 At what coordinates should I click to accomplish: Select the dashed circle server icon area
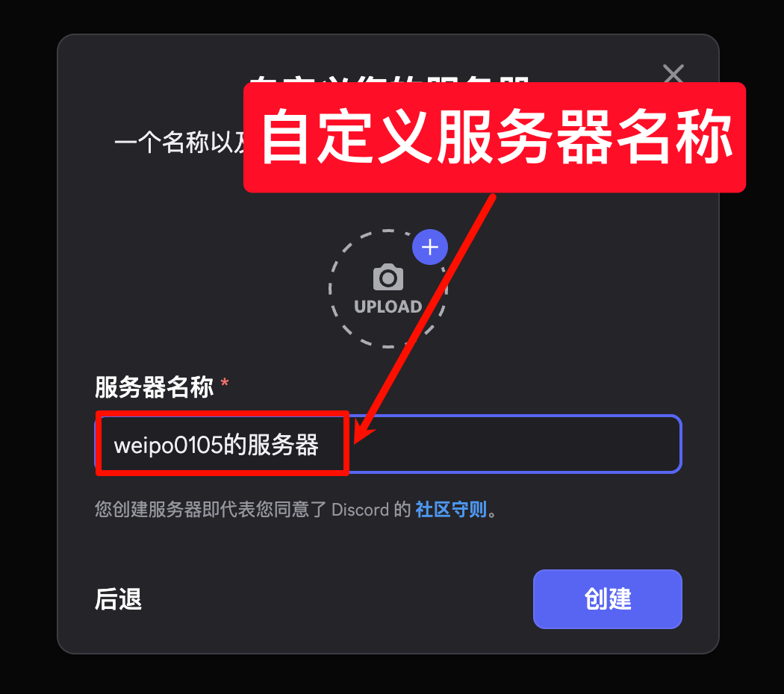click(x=388, y=289)
